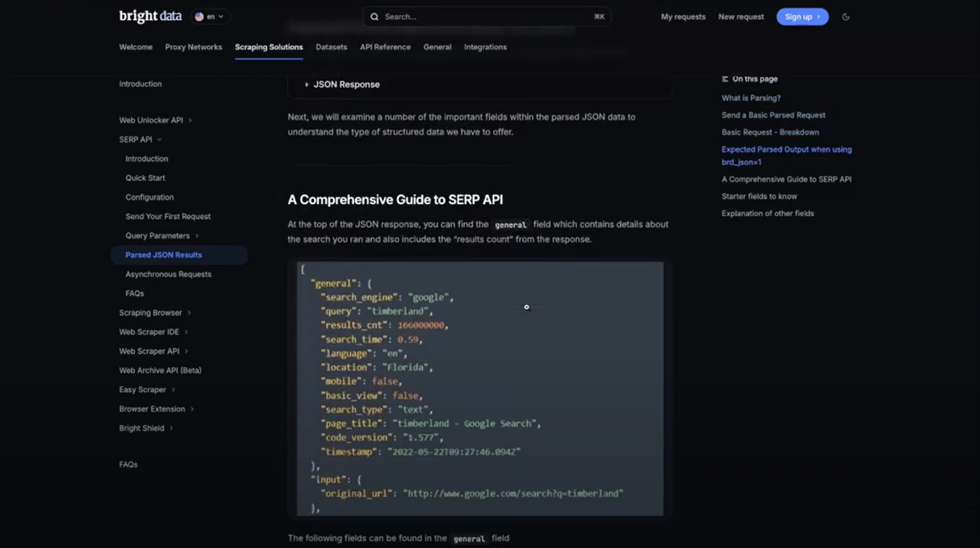Expand Easy Scraper chevron

173,390
